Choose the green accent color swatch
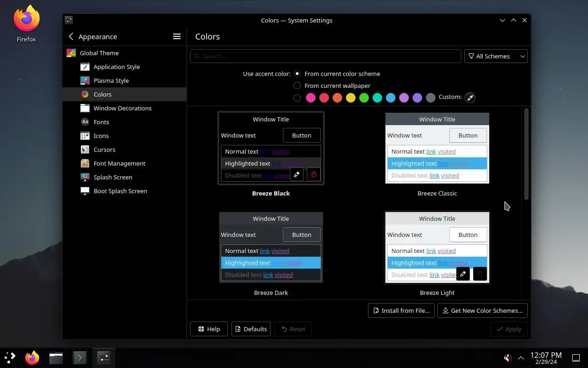 (364, 98)
